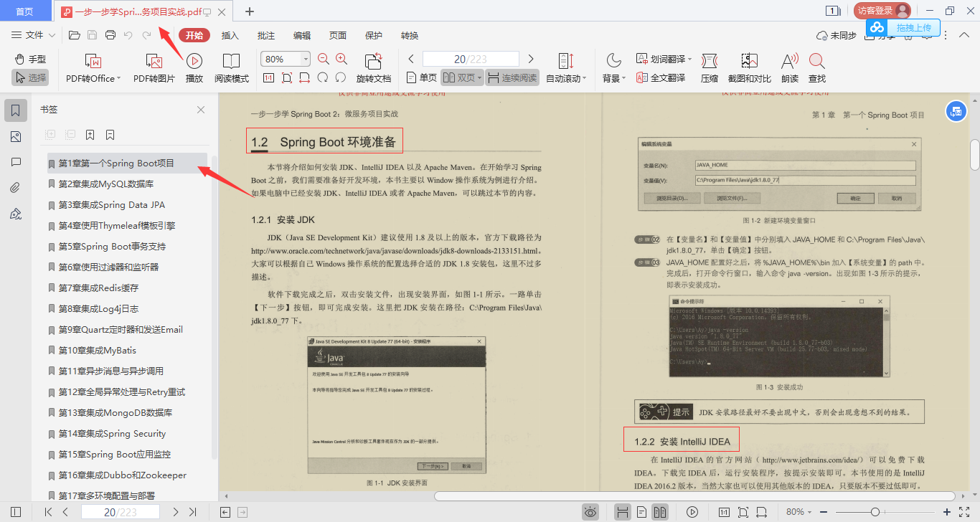Open 查找 search tool

816,68
